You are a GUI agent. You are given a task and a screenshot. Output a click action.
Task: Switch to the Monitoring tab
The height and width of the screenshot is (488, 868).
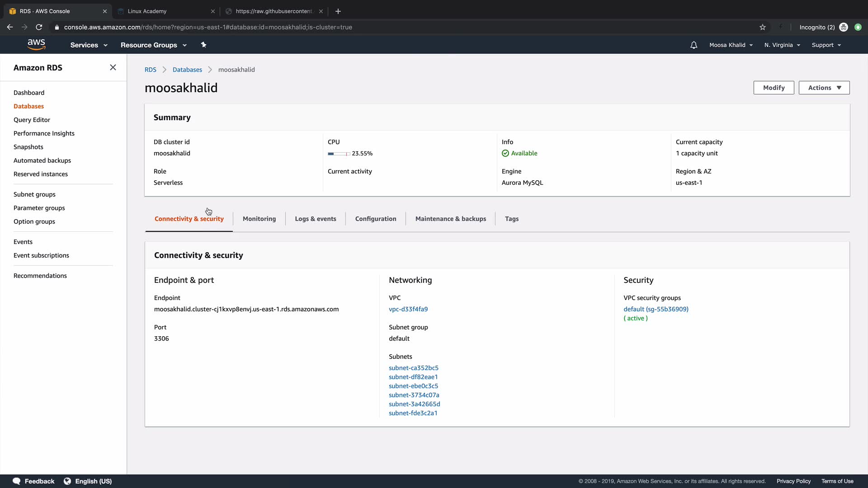(x=259, y=219)
